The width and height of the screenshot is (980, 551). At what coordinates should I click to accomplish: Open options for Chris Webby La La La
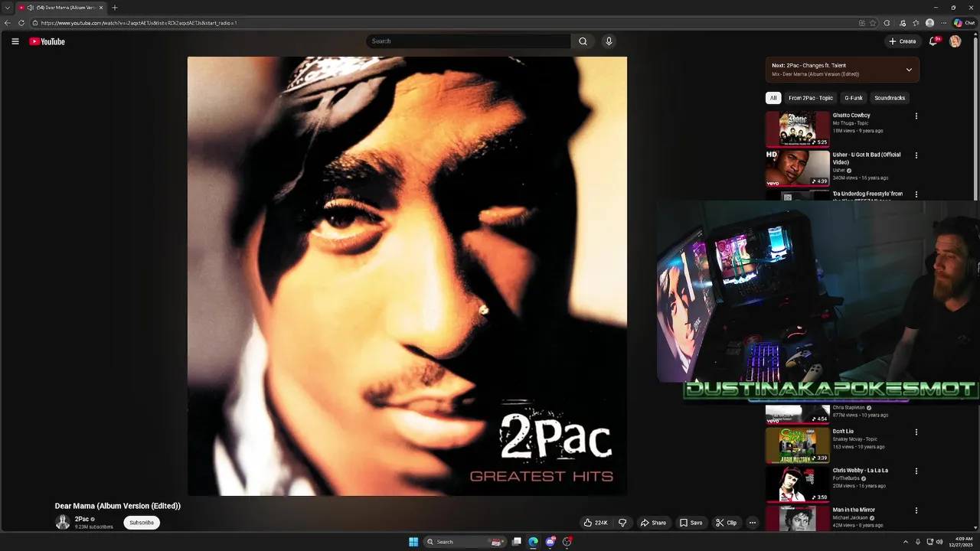coord(916,471)
